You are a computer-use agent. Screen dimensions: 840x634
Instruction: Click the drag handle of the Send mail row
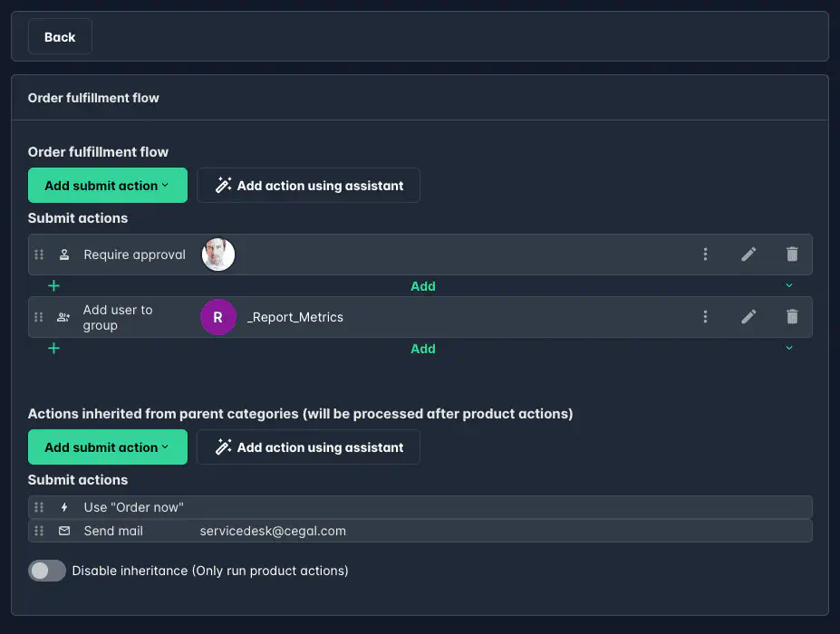point(39,531)
